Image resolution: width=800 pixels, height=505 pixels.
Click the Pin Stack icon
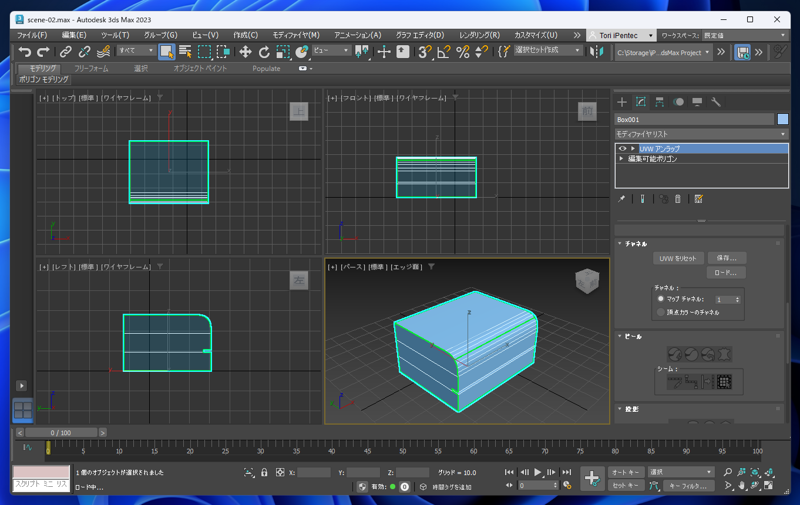pyautogui.click(x=621, y=199)
